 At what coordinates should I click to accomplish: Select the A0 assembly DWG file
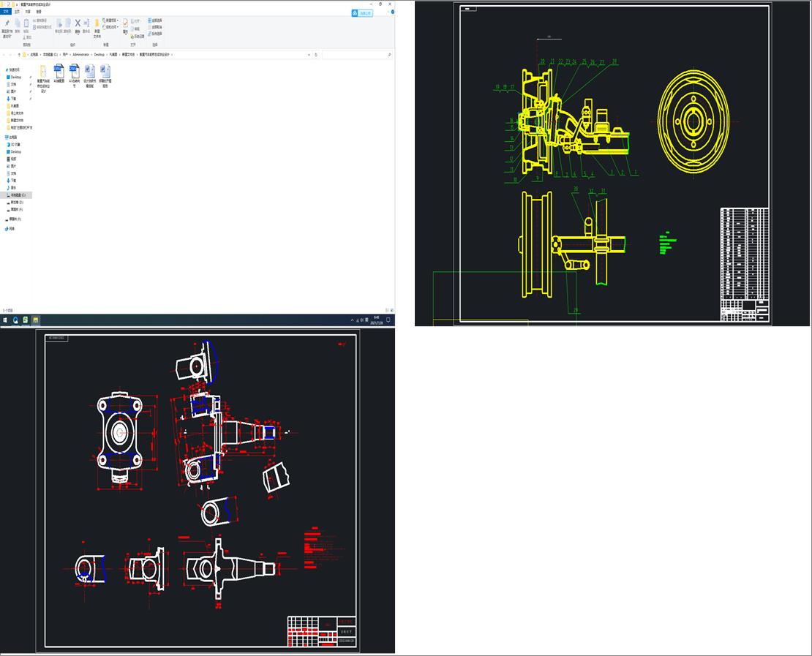(59, 74)
